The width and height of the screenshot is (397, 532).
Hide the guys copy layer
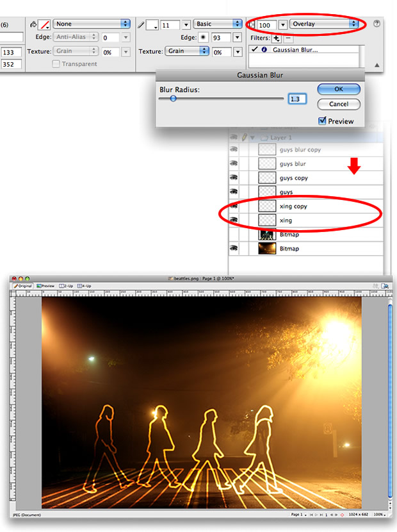tap(234, 178)
